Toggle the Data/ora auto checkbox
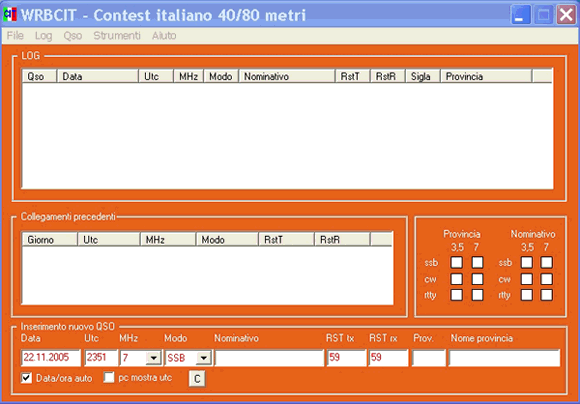The height and width of the screenshot is (404, 580). coord(26,378)
